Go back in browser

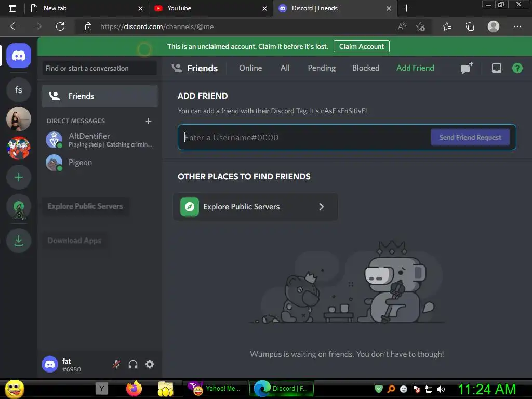(x=14, y=26)
